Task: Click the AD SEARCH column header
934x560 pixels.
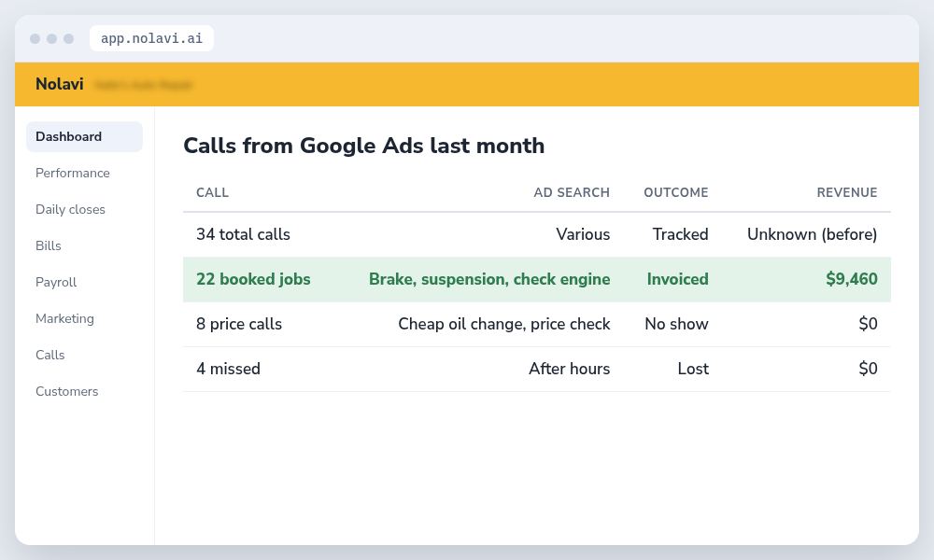Action: (572, 192)
